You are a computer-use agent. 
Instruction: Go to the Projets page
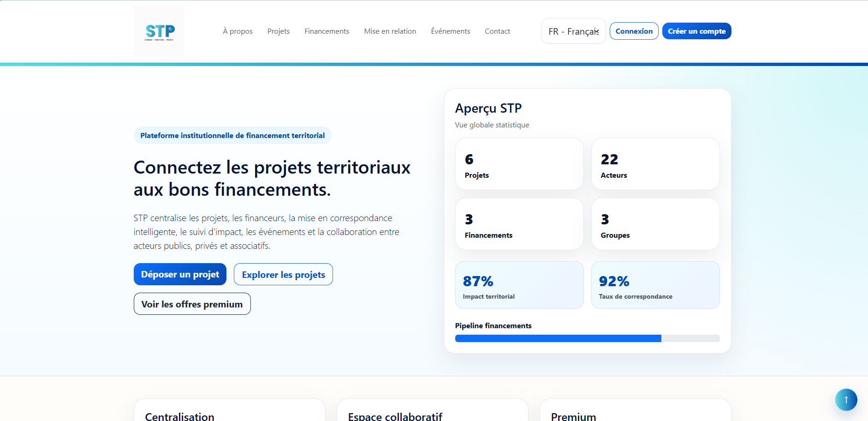coord(279,31)
